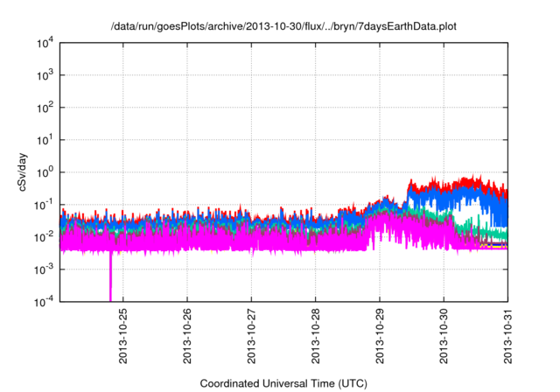The image size is (560, 392).
Task: Click the 2013-10-26 date label
Action: pyautogui.click(x=187, y=336)
